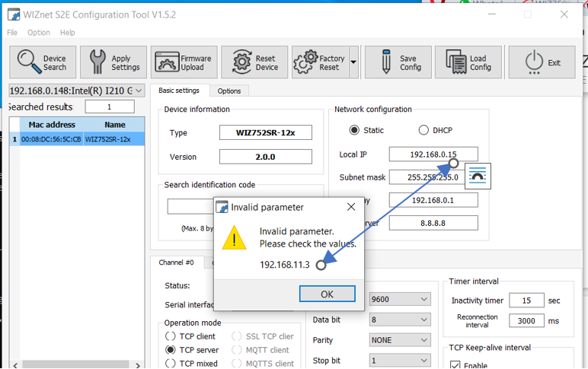Click the 192.168.11.3 text in the dialog
This screenshot has width=588, height=369.
point(285,265)
